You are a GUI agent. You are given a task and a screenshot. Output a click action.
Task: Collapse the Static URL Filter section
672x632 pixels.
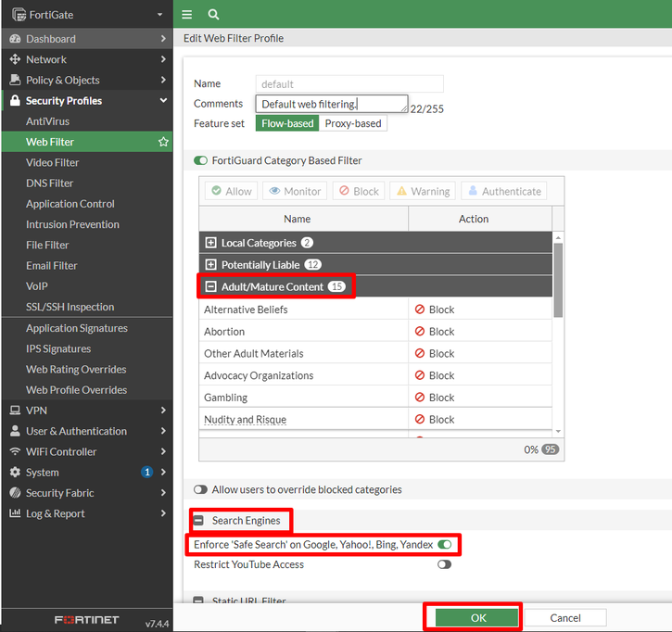tap(198, 600)
